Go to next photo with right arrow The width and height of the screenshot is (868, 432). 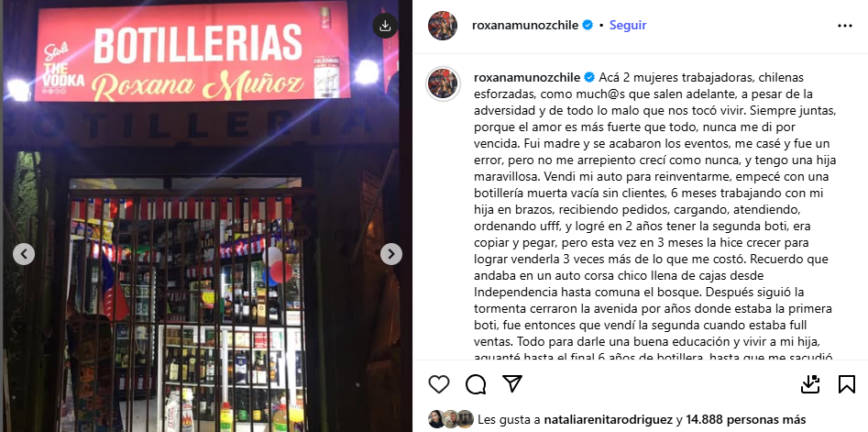pos(390,254)
